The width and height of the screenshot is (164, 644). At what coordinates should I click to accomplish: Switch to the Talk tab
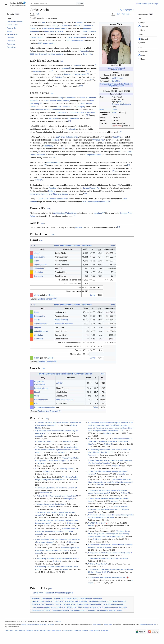(38, 14)
